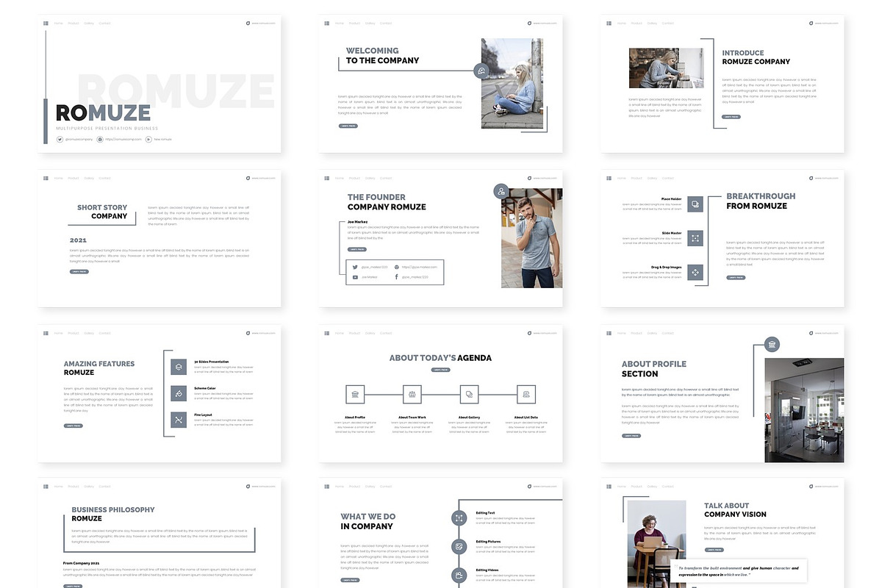Click Learn more button on Amazing Features slide
This screenshot has height=588, width=882.
[x=73, y=426]
